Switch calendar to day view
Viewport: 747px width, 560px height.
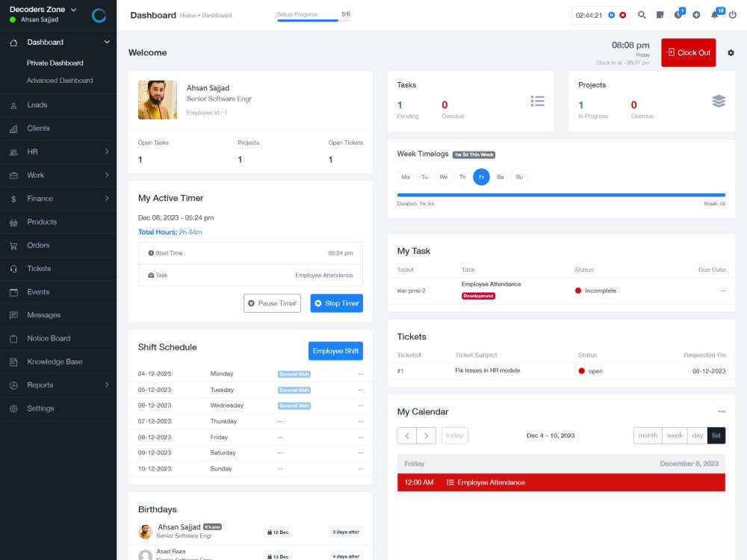698,436
